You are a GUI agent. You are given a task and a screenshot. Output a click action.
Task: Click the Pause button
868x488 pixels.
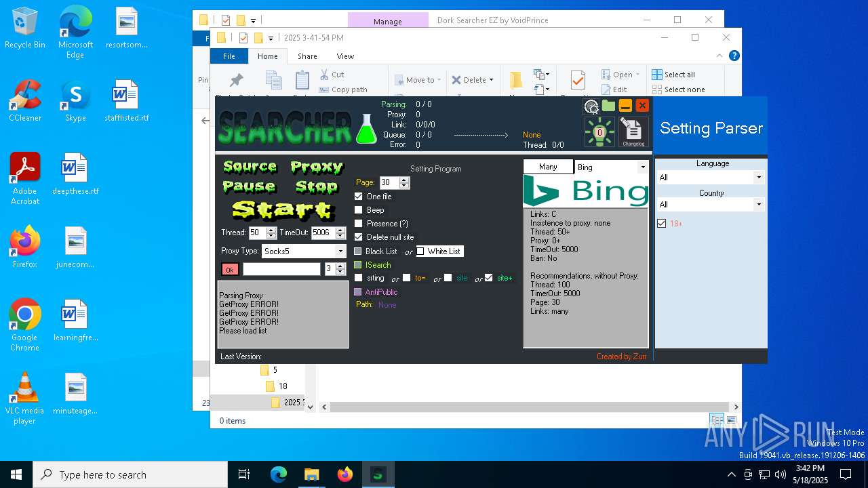pos(249,186)
